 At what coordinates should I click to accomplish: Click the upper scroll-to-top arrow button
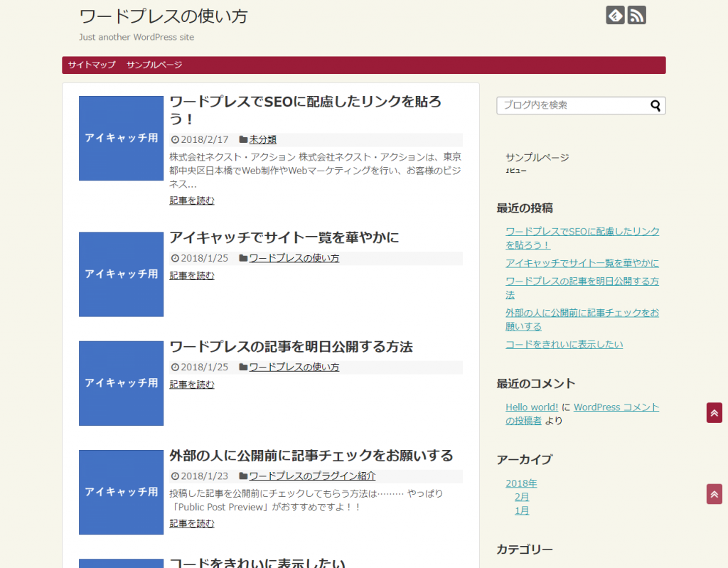(714, 412)
